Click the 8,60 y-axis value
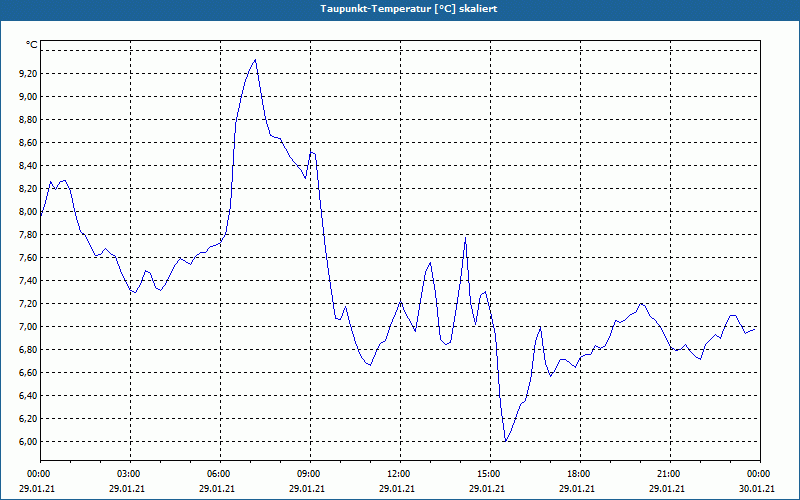 click(28, 143)
